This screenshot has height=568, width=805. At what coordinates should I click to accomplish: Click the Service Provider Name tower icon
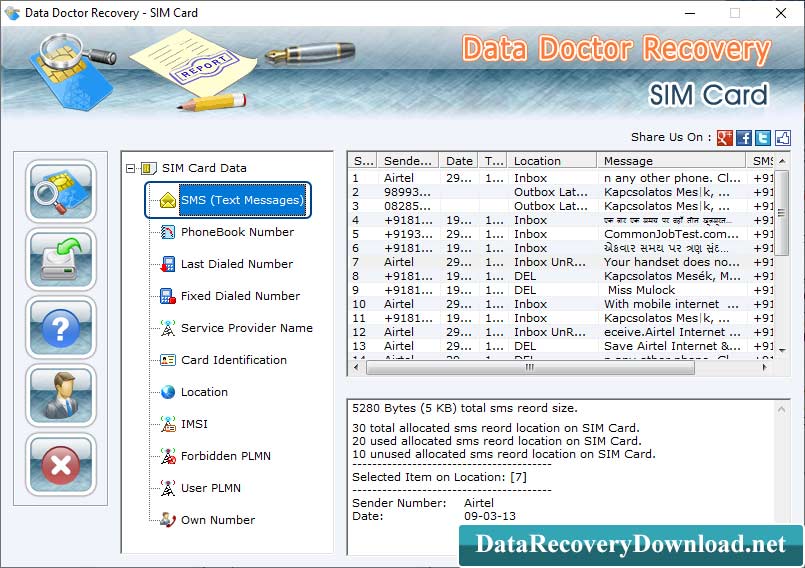pyautogui.click(x=168, y=328)
